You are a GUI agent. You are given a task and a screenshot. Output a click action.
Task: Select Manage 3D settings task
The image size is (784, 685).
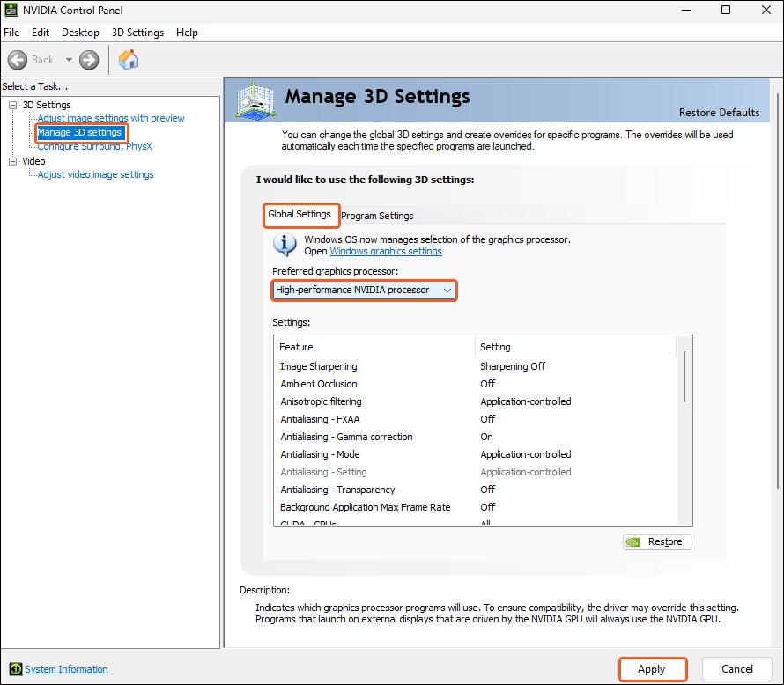click(80, 132)
